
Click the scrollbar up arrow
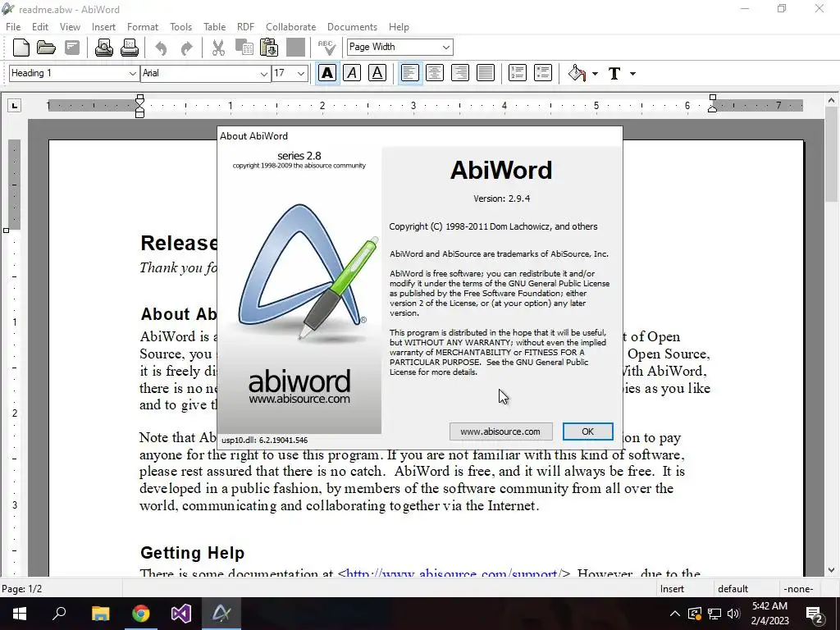point(831,100)
